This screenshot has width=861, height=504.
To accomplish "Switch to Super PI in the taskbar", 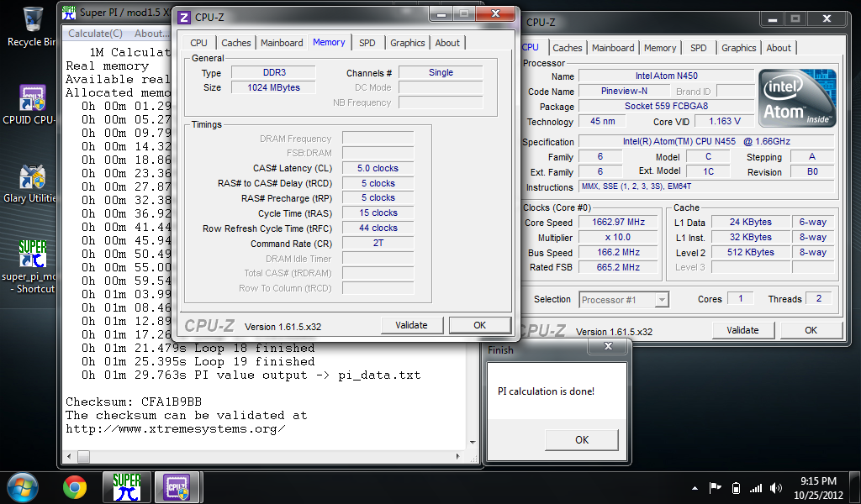I will pyautogui.click(x=127, y=487).
